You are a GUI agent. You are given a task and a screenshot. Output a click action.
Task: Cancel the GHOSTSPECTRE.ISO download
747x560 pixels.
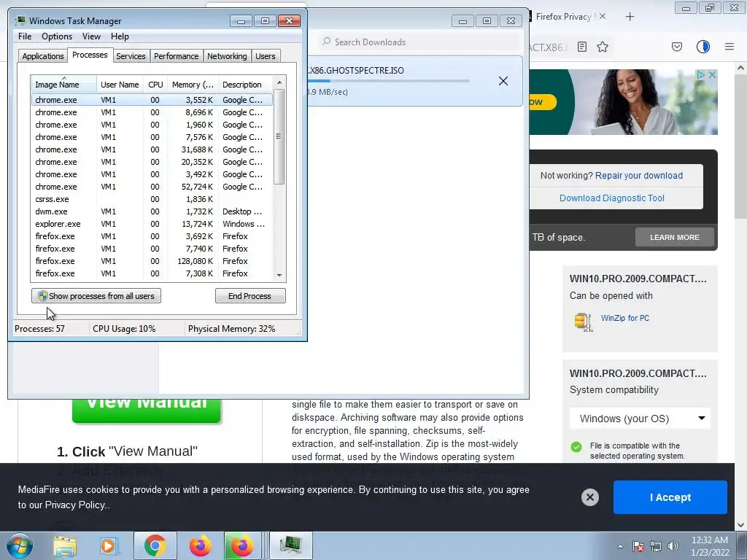[x=503, y=81]
